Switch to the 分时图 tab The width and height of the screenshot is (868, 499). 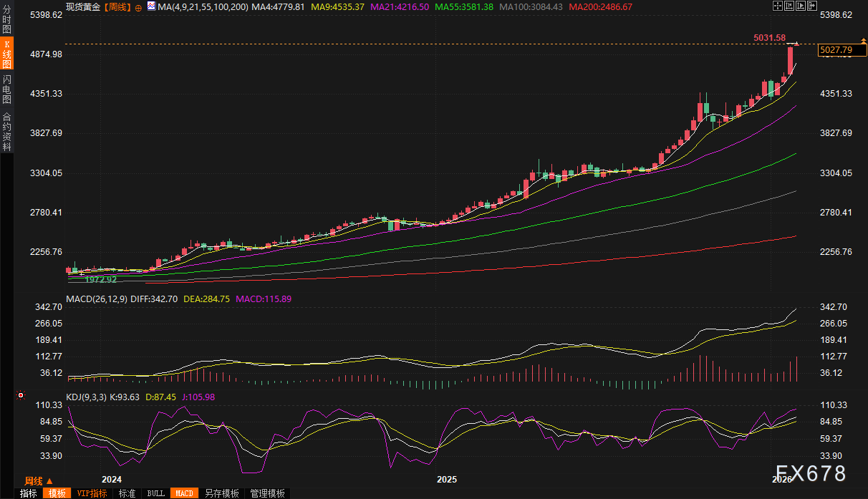6,16
